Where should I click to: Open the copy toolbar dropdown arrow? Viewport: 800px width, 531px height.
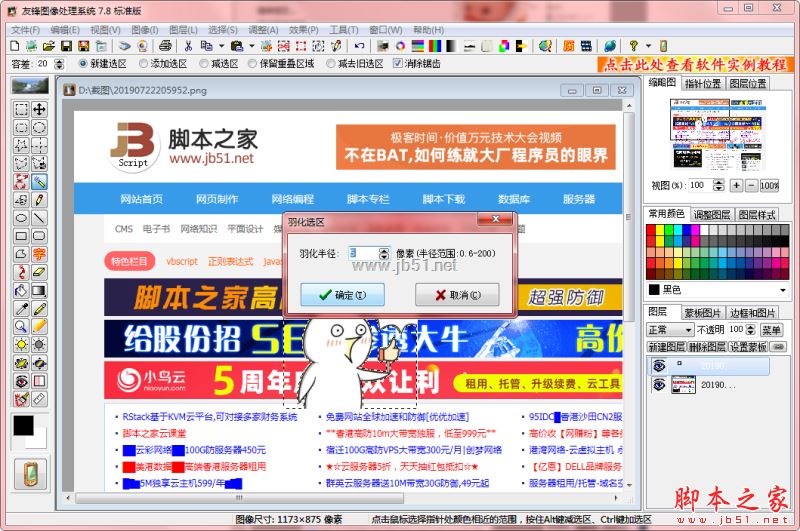(x=221, y=46)
